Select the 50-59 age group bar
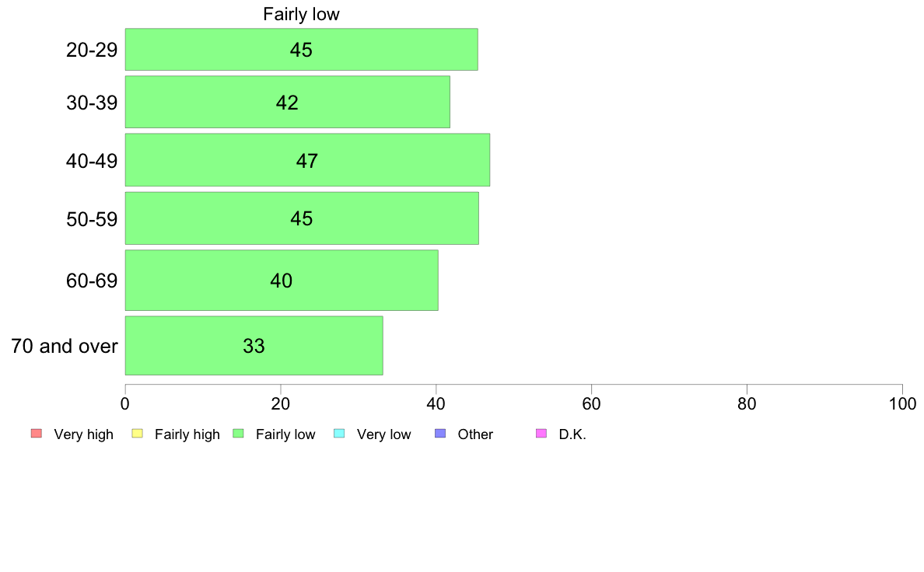Screen dimensions: 924x572 [302, 218]
